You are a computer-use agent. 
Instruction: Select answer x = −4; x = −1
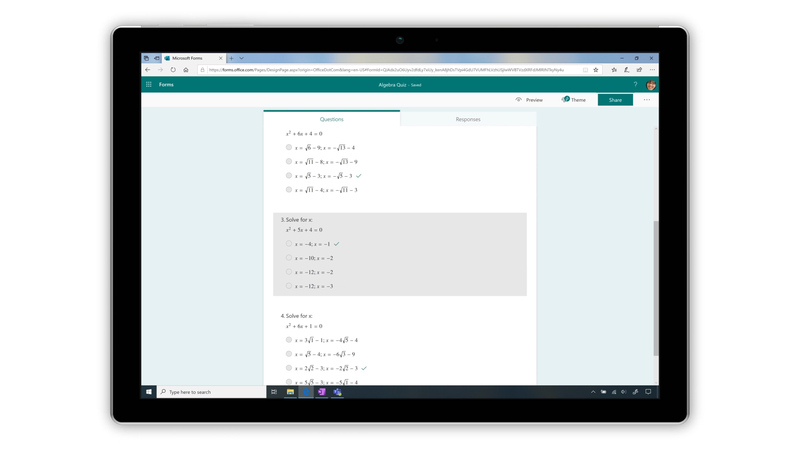(289, 244)
